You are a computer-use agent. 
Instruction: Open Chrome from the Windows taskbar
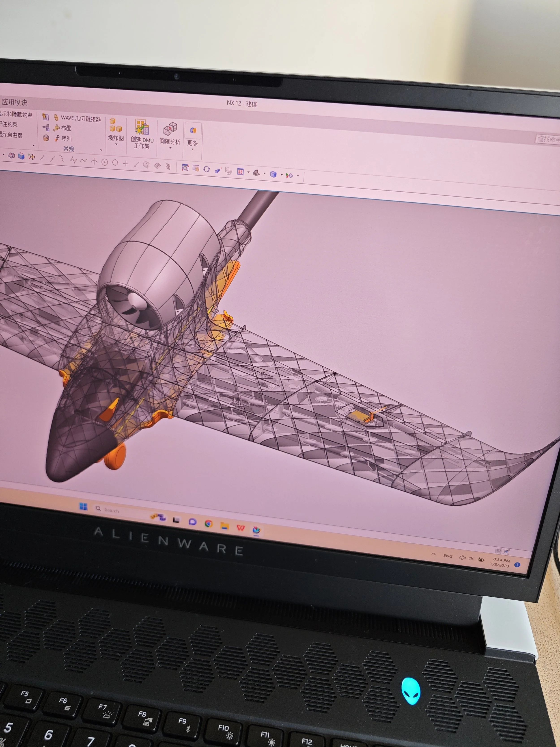(x=209, y=524)
